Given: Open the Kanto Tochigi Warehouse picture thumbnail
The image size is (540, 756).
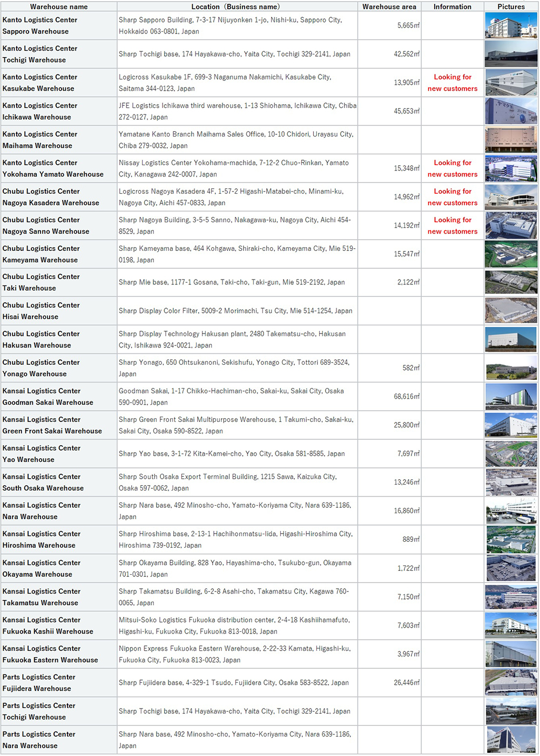Looking at the screenshot, I should pyautogui.click(x=511, y=54).
